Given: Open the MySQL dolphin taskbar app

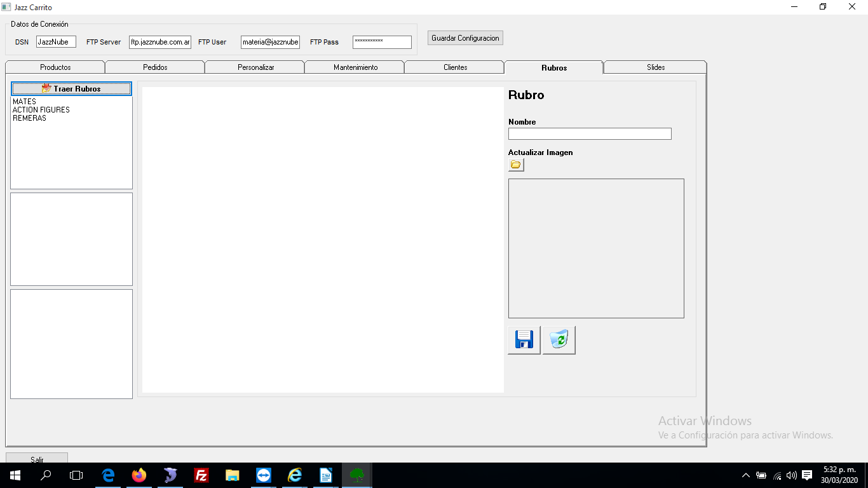Looking at the screenshot, I should pos(170,475).
